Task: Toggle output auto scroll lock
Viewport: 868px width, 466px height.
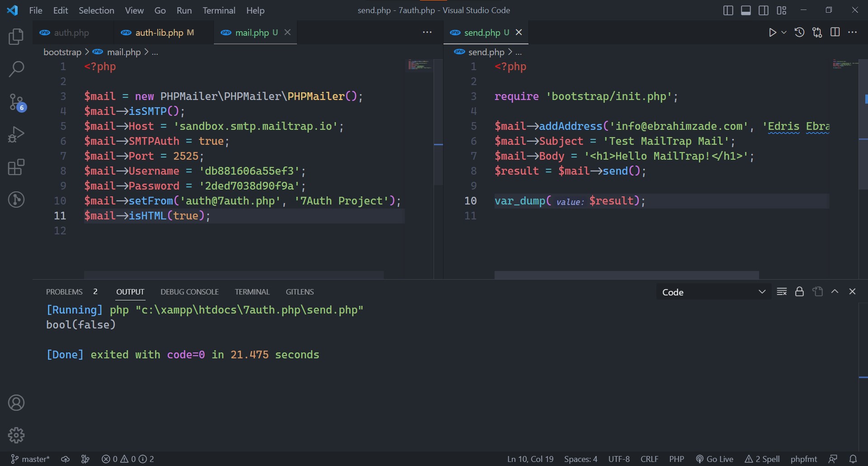Action: [x=799, y=291]
